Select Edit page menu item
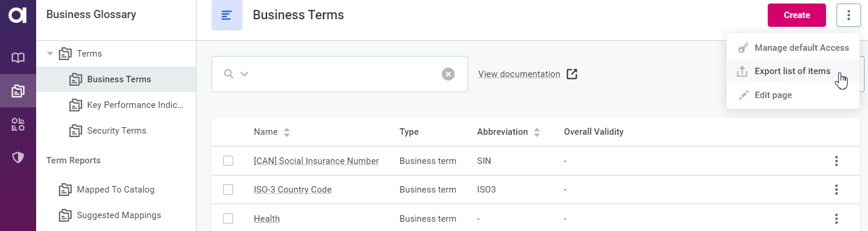The width and height of the screenshot is (868, 231). pyautogui.click(x=793, y=95)
